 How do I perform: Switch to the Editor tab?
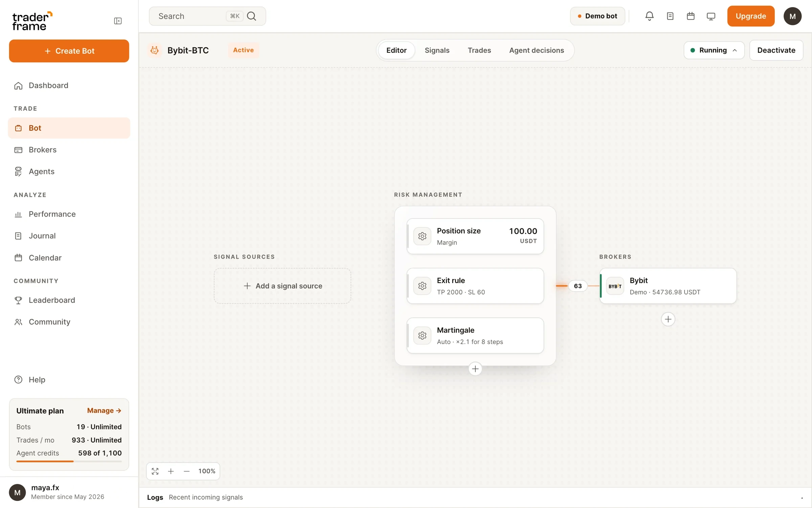tap(396, 50)
